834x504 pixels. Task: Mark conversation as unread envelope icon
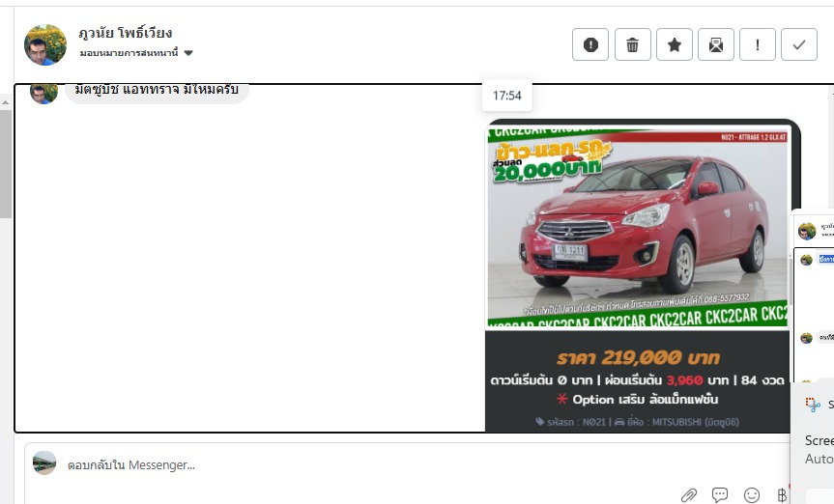(716, 44)
